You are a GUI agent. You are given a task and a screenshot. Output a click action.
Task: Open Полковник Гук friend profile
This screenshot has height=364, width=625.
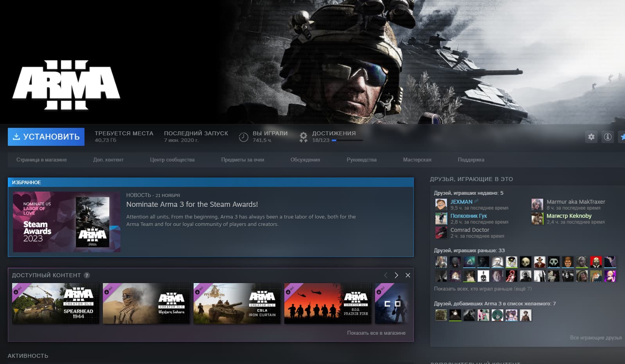pyautogui.click(x=469, y=216)
